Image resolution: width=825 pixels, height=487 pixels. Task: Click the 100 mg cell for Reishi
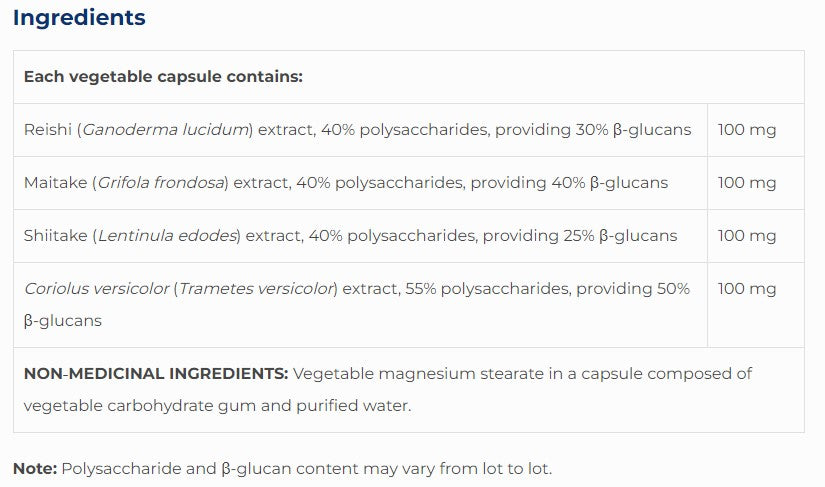pos(747,130)
